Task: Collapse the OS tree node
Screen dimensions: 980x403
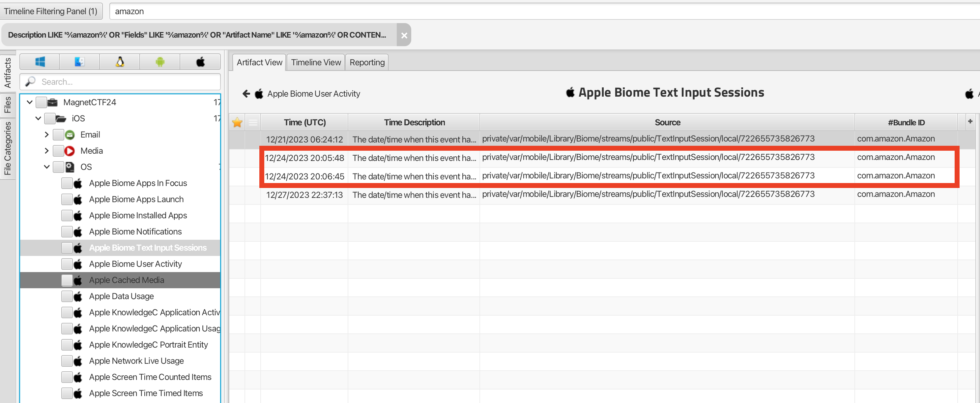Action: pos(46,167)
